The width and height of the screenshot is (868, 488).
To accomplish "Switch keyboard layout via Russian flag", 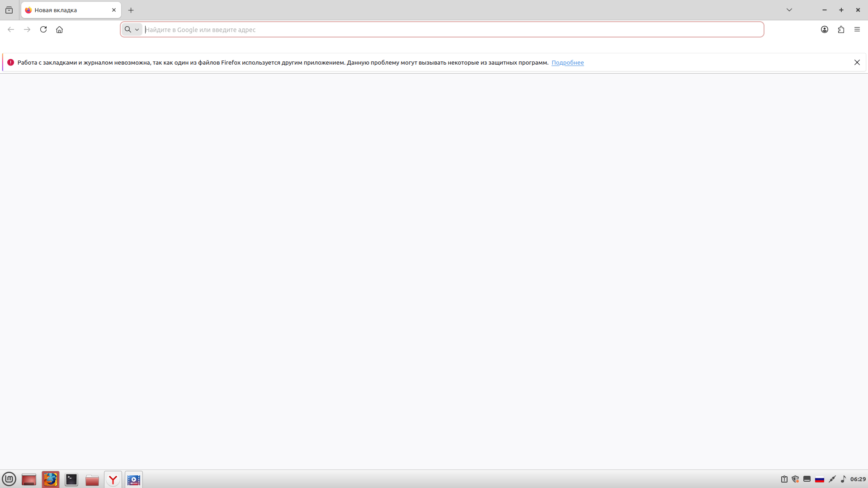I will click(x=819, y=479).
